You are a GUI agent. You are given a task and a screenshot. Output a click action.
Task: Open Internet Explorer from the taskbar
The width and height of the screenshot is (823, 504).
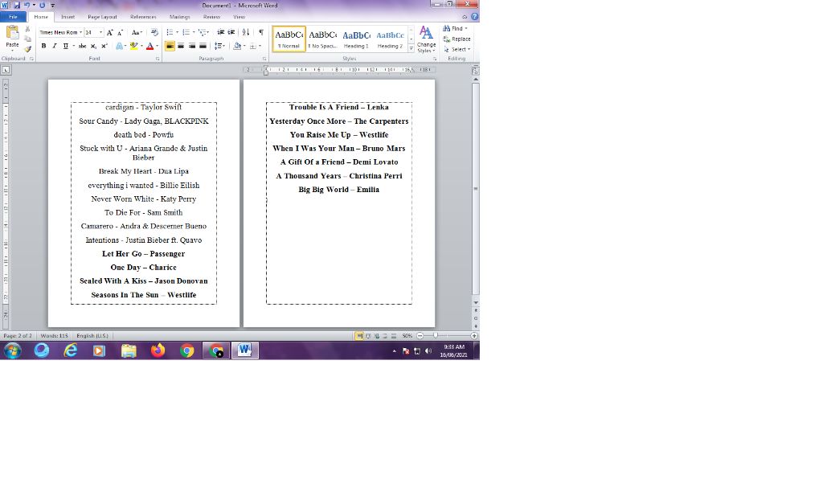[71, 350]
